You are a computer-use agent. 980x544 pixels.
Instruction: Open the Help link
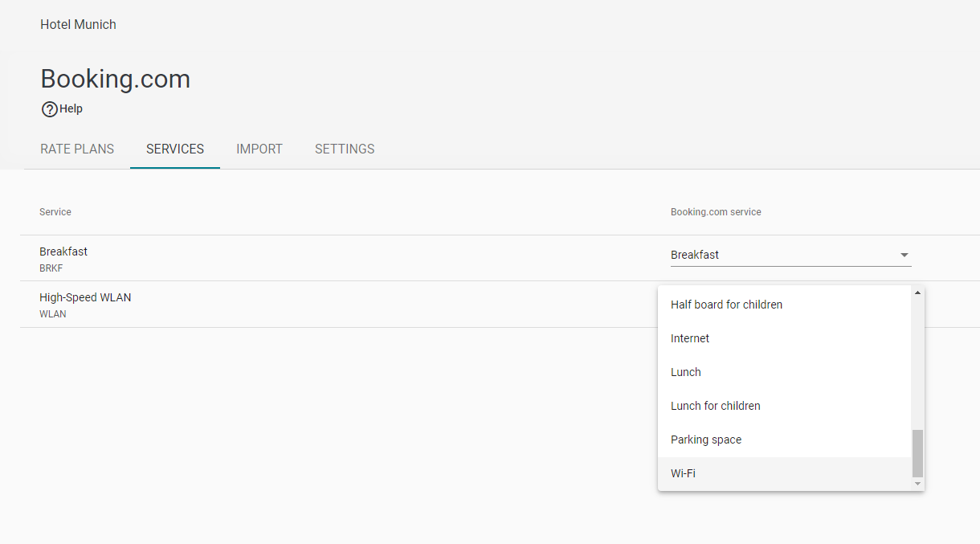[x=62, y=109]
